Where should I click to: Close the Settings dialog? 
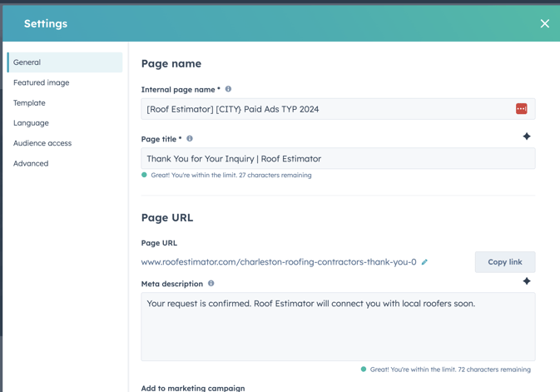coord(544,23)
